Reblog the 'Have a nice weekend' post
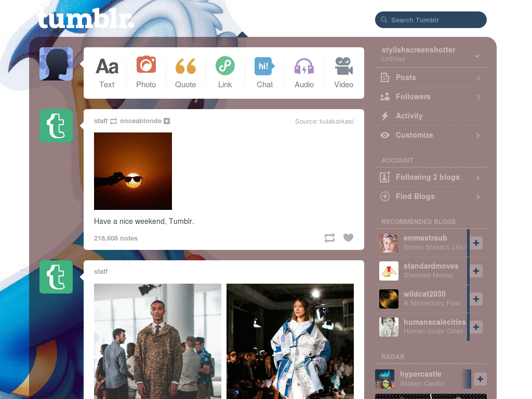Screen dimensions: 532x399 point(329,238)
